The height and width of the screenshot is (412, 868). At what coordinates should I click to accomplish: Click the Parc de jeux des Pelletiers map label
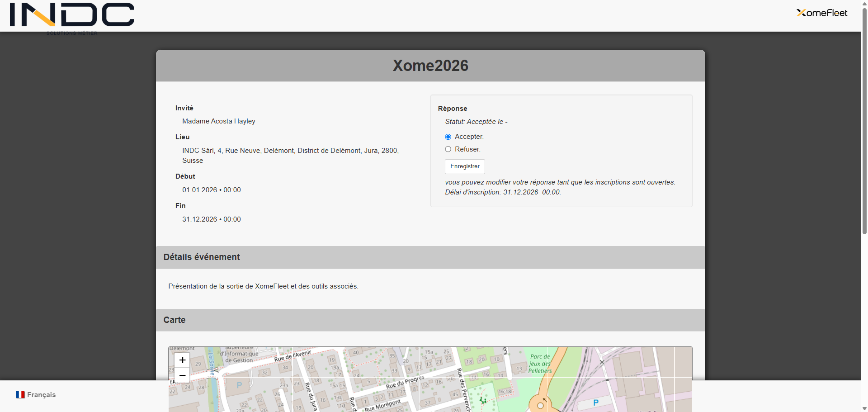coord(540,364)
